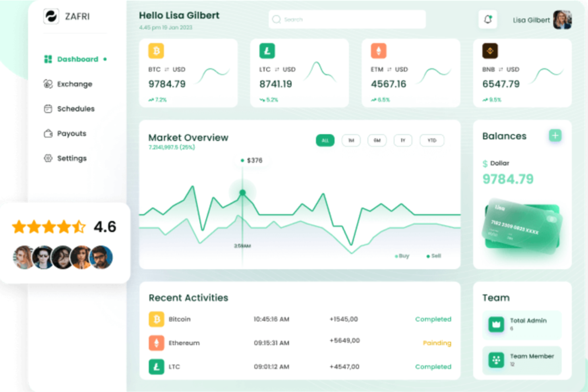Select the Litecoin icon on the LTC card
The image size is (588, 392).
pyautogui.click(x=267, y=50)
